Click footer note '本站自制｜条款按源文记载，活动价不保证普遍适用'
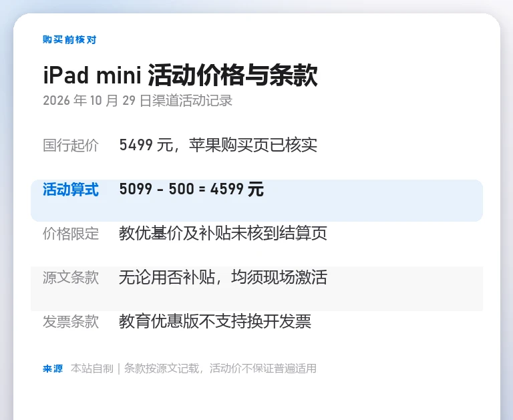513x420 pixels. (x=194, y=369)
